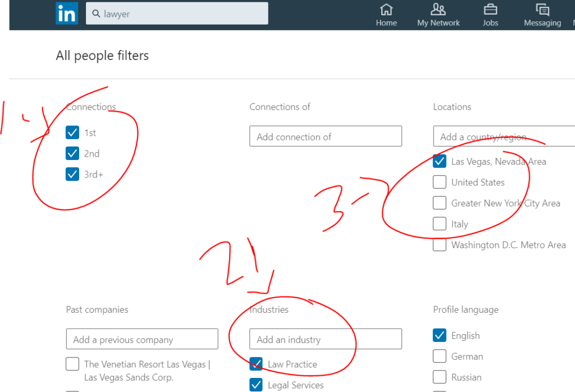Uncheck the 1st connections checkbox
The width and height of the screenshot is (575, 392).
click(x=72, y=133)
